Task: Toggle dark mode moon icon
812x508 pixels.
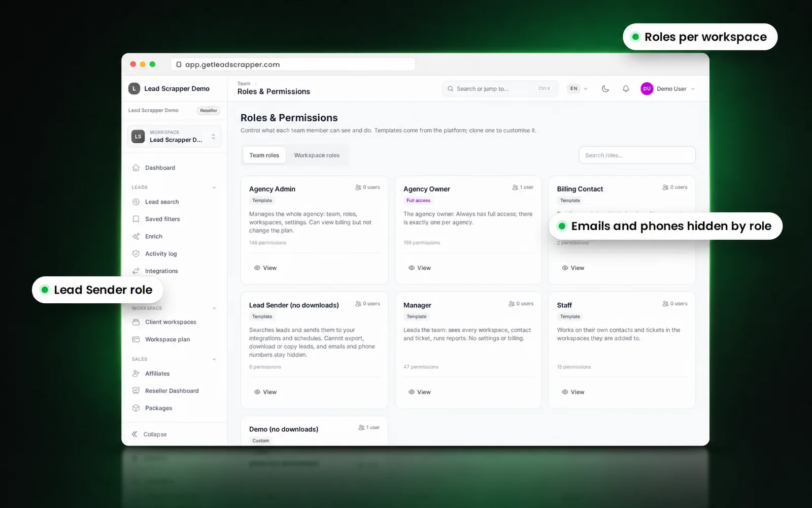Action: point(605,88)
